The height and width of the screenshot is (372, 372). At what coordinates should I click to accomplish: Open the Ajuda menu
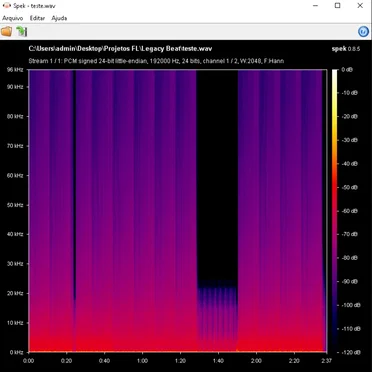59,18
